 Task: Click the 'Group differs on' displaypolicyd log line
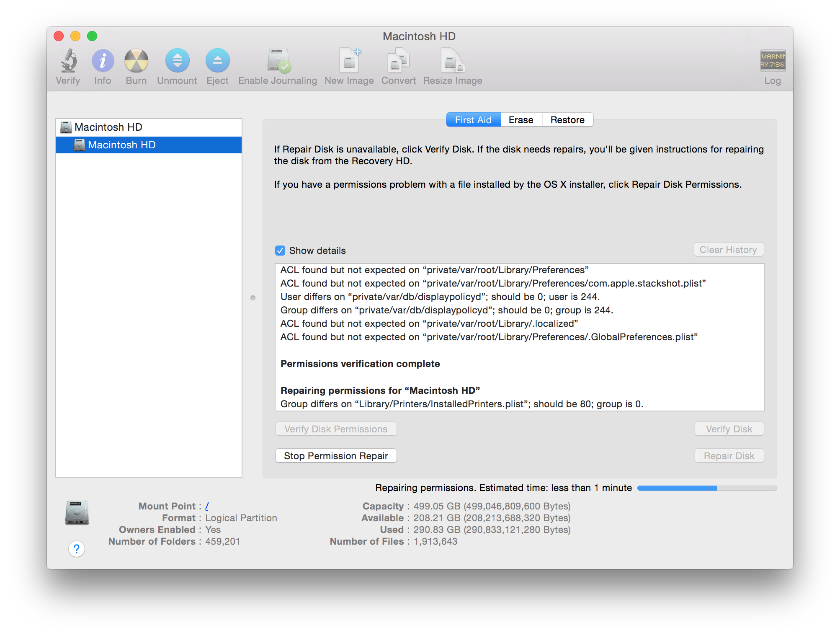pyautogui.click(x=447, y=310)
